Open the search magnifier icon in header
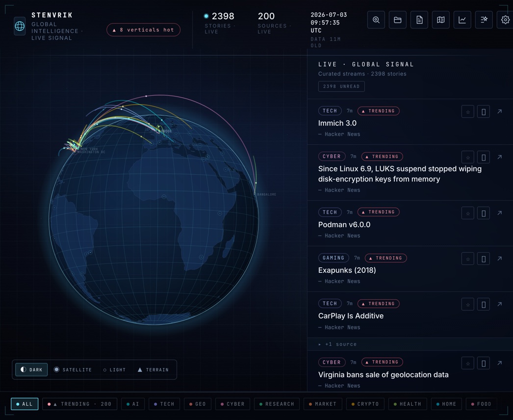Image resolution: width=513 pixels, height=420 pixels. (376, 20)
